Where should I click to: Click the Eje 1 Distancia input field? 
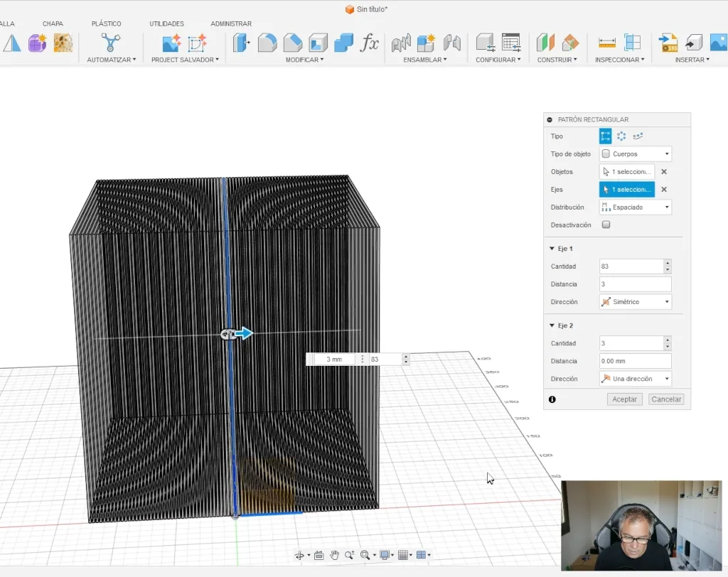coord(635,284)
